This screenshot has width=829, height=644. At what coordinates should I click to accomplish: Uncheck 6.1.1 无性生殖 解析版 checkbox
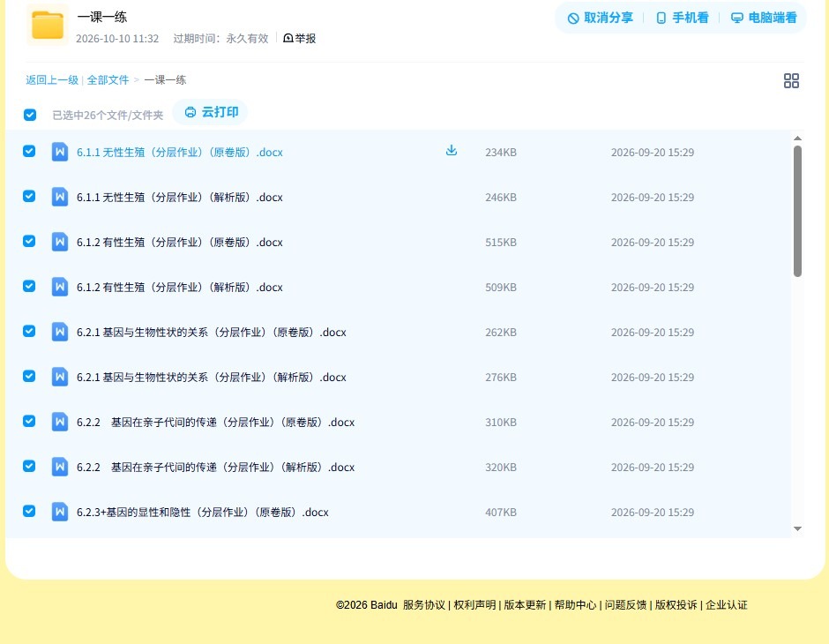pos(29,196)
